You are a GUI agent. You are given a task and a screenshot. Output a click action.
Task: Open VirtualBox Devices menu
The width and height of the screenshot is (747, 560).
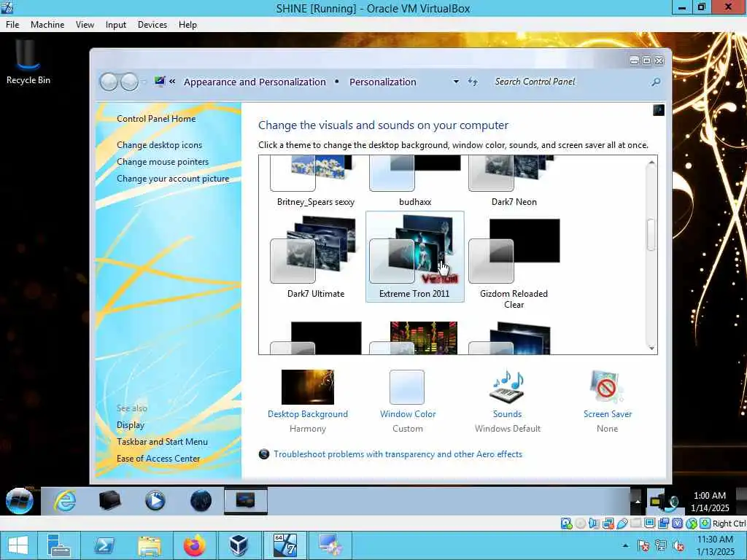[x=152, y=25]
